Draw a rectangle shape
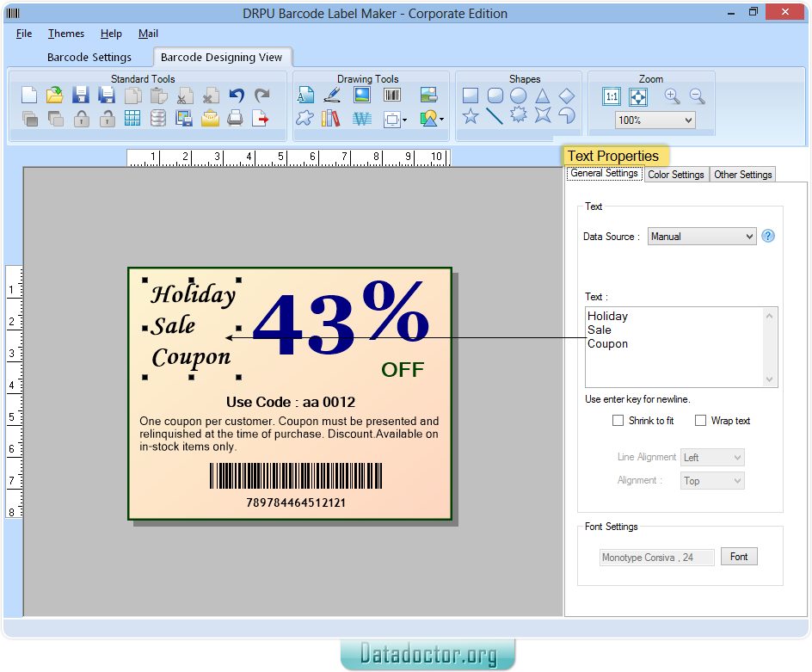Image resolution: width=812 pixels, height=672 pixels. tap(471, 96)
